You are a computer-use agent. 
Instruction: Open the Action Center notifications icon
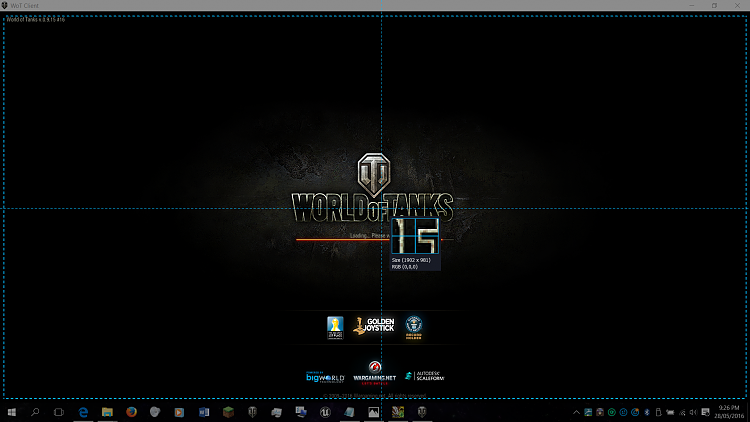[x=706, y=412]
